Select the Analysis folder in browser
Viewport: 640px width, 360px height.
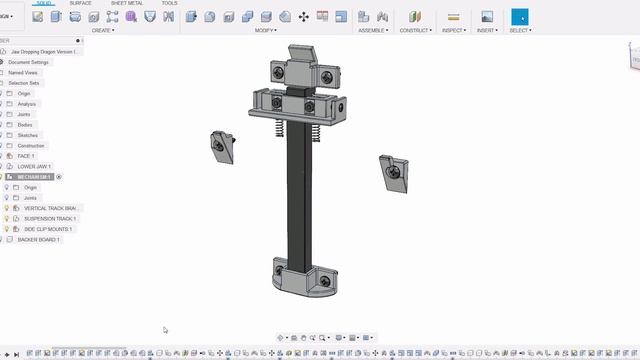point(27,104)
